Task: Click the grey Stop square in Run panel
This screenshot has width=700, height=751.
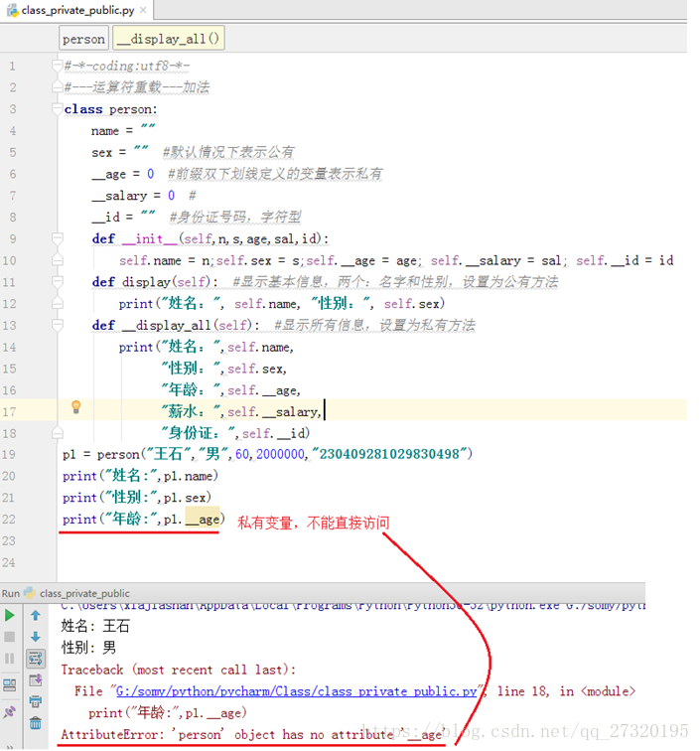Action: (9, 637)
